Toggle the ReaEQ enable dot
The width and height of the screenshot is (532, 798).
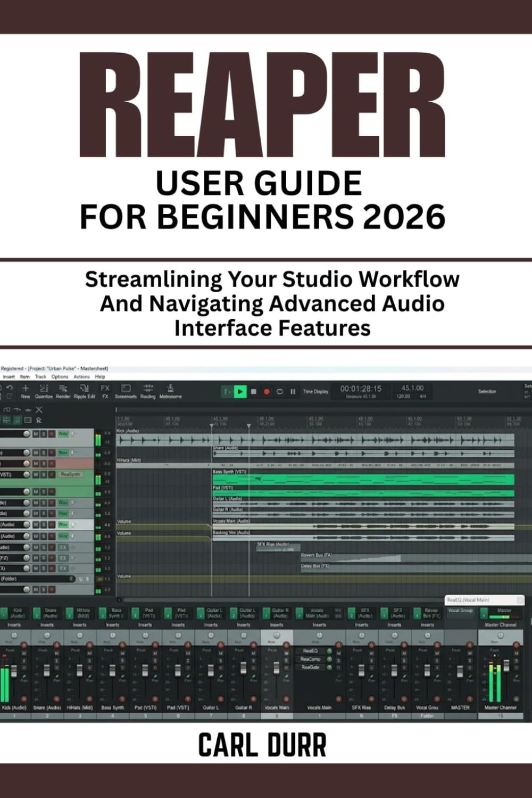click(x=330, y=651)
